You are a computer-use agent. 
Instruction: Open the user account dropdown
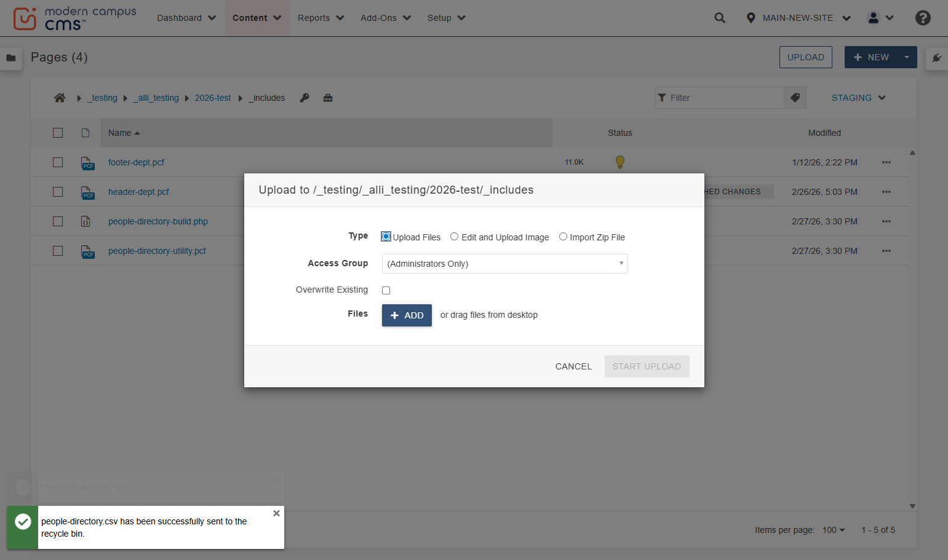click(x=880, y=18)
